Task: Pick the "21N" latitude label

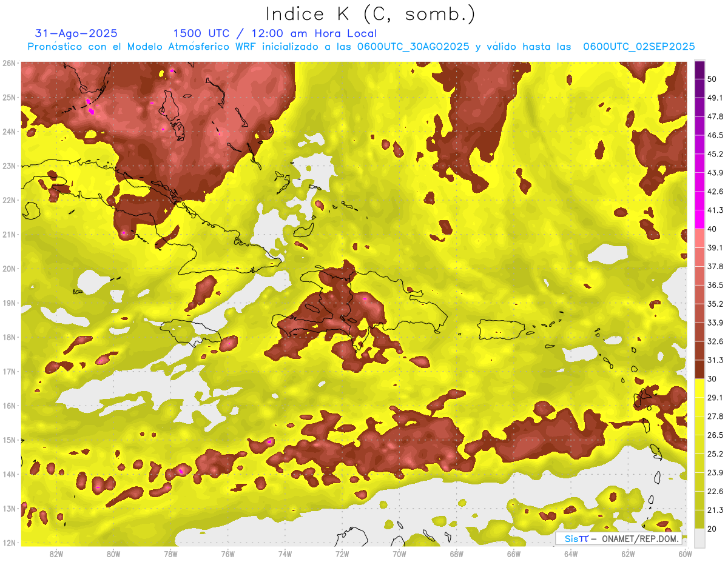Action: [x=8, y=235]
